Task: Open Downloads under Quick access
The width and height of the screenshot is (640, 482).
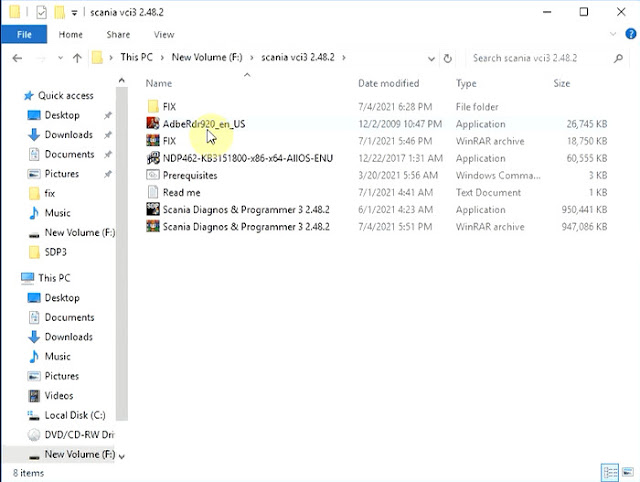Action: [x=69, y=135]
